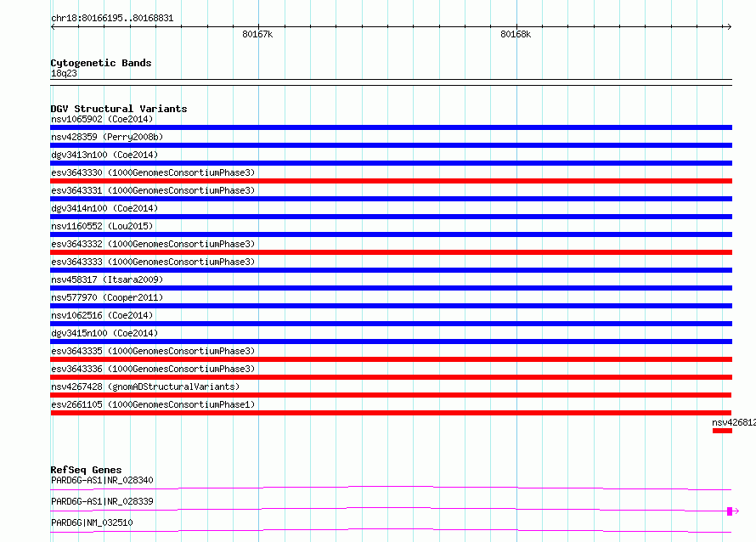Click the PARD6G-AS1|NR_028339 gene label
Image resolution: width=756 pixels, height=542 pixels.
(x=102, y=501)
